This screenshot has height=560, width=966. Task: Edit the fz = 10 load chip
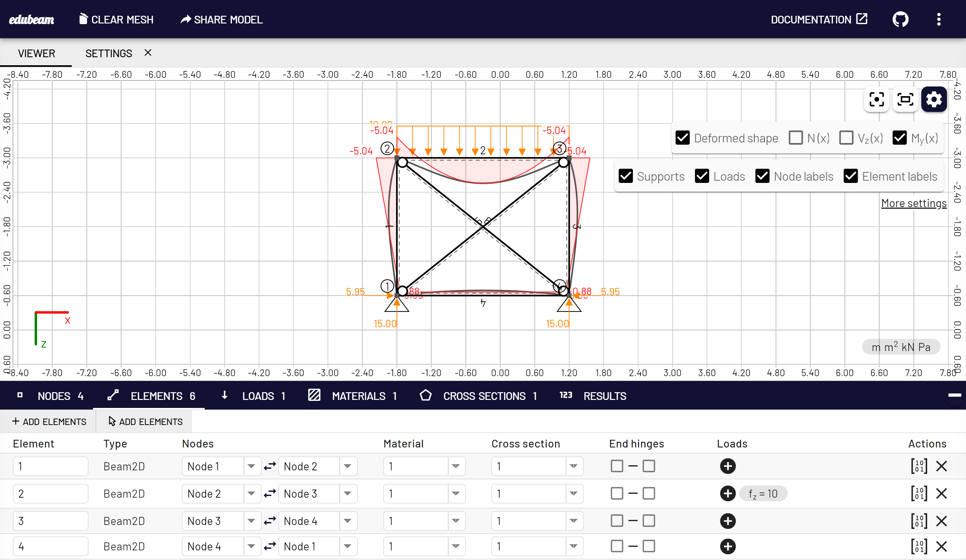[x=763, y=493]
